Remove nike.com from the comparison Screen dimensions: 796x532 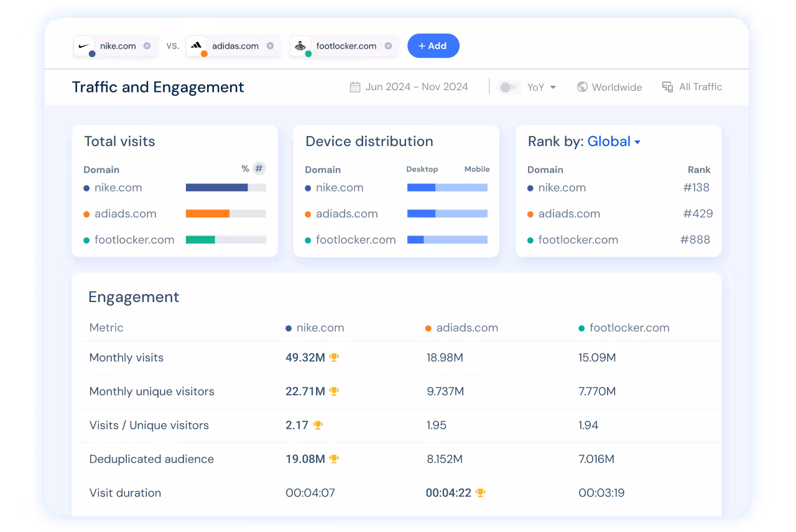pyautogui.click(x=147, y=46)
